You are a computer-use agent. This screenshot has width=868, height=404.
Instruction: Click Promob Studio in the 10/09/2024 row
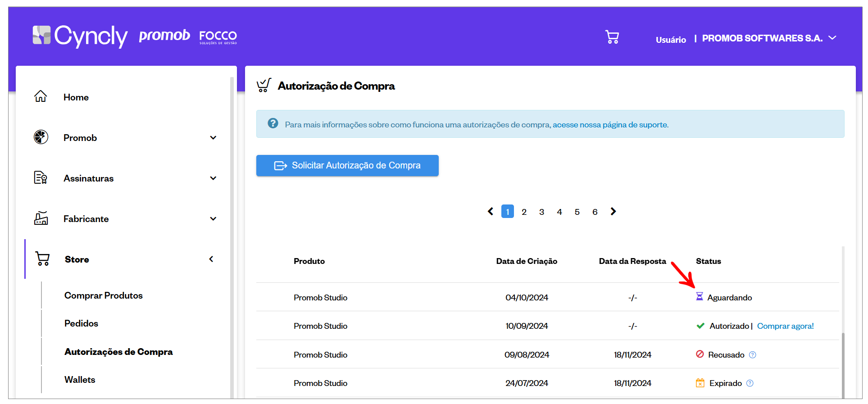320,326
